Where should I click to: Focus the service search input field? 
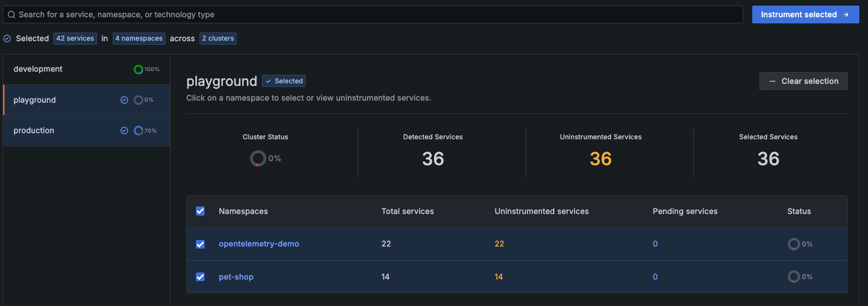click(376, 15)
